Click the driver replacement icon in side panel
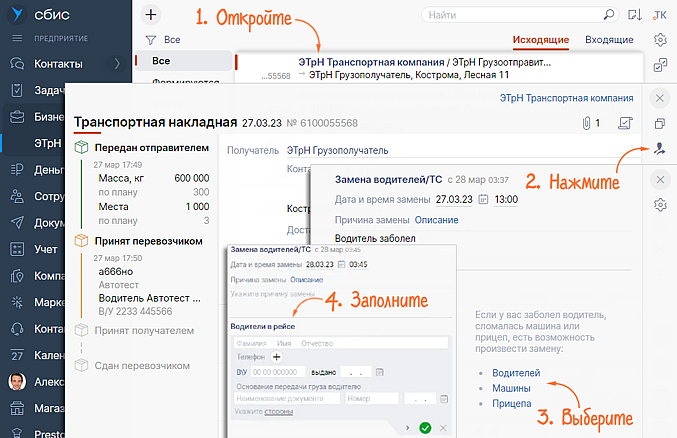The width and height of the screenshot is (677, 438). point(659,149)
